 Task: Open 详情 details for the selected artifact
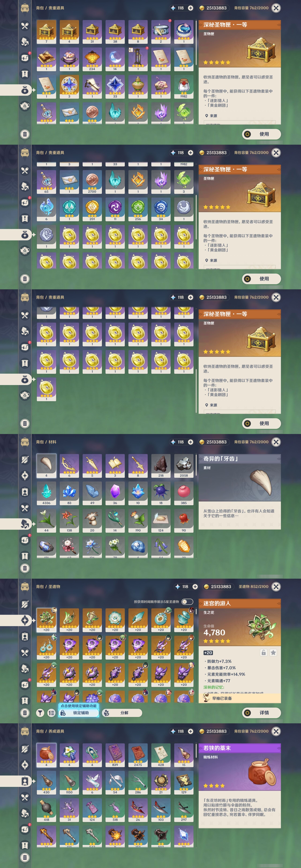261,713
